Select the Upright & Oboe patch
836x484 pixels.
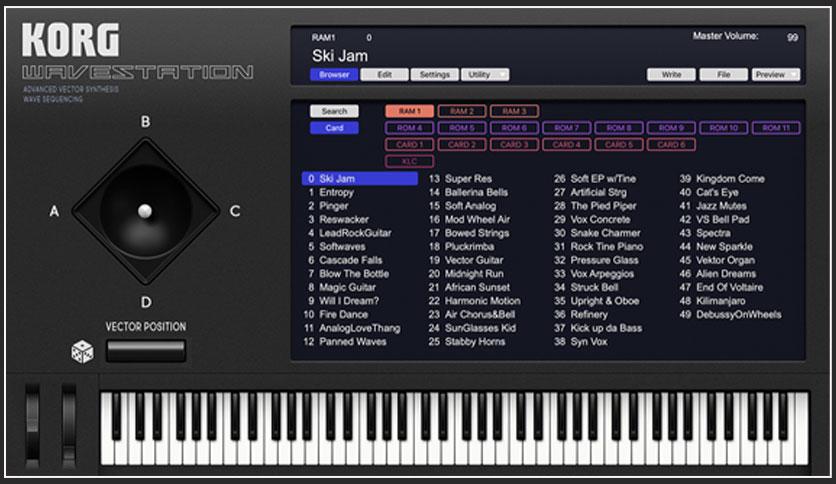(x=605, y=301)
